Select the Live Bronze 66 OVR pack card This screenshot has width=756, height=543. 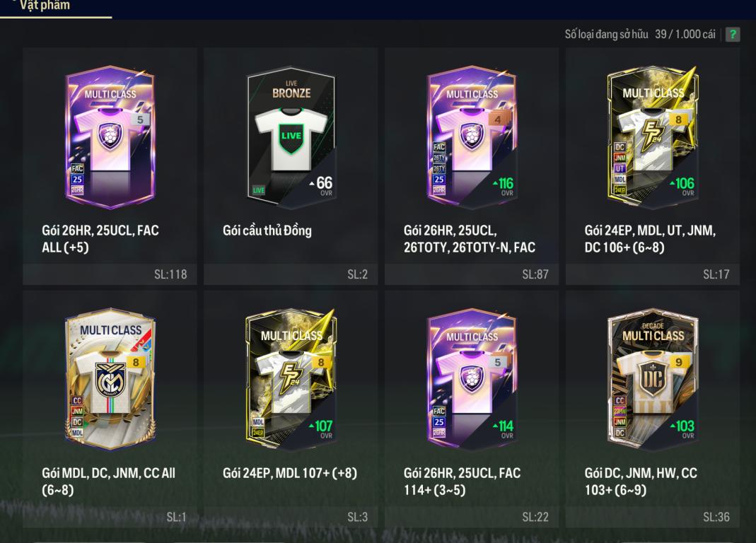(291, 137)
